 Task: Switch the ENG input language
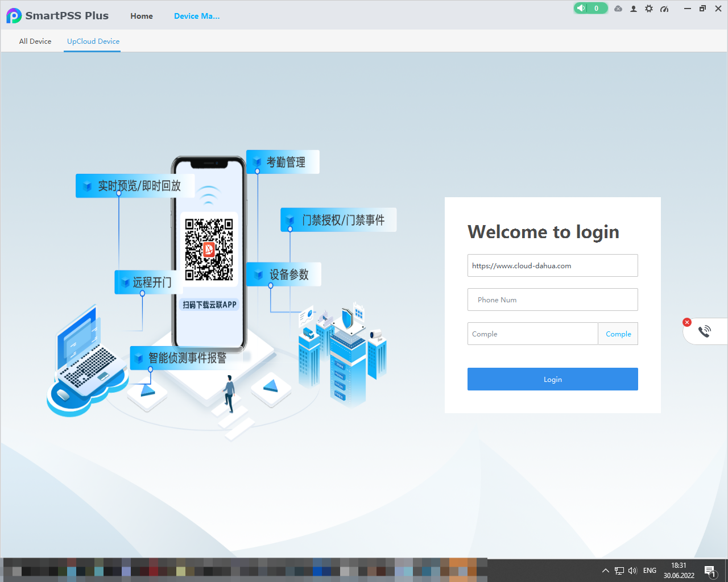(650, 571)
